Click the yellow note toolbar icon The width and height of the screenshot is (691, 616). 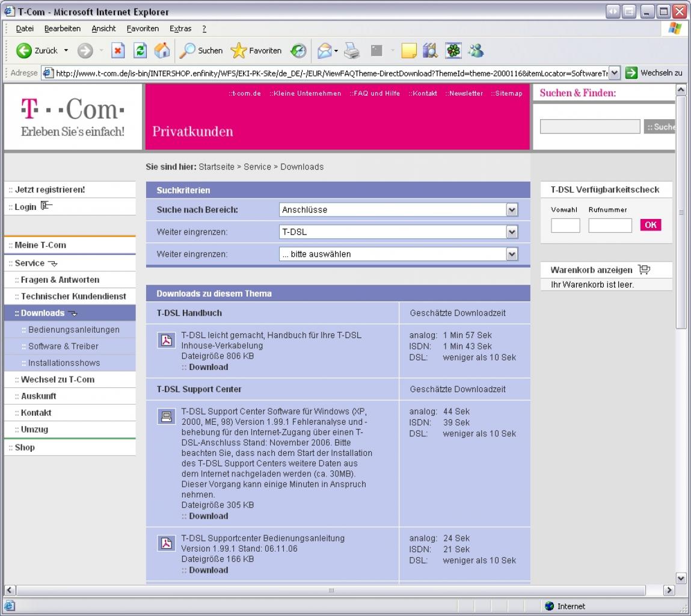(x=408, y=51)
